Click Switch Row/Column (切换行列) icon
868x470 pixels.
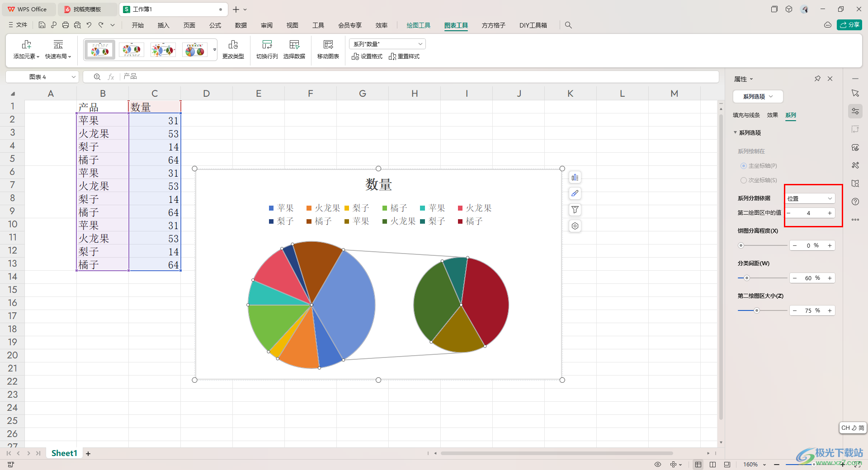pos(267,49)
